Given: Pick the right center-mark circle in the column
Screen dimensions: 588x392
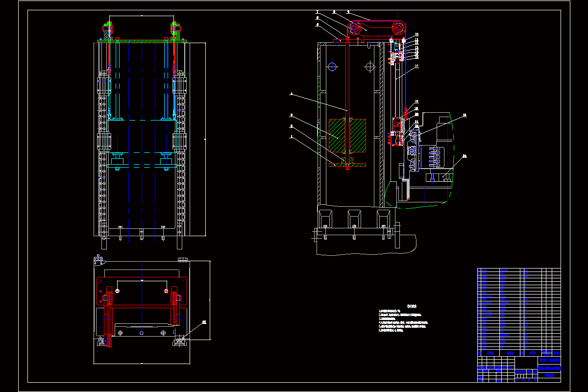Looking at the screenshot, I should (x=370, y=67).
